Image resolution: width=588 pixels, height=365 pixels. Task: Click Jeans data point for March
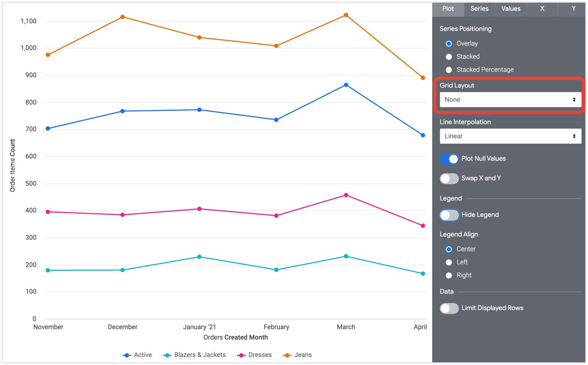point(346,15)
